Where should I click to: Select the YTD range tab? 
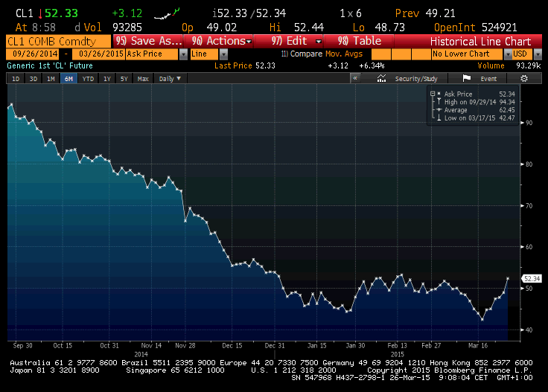point(88,79)
